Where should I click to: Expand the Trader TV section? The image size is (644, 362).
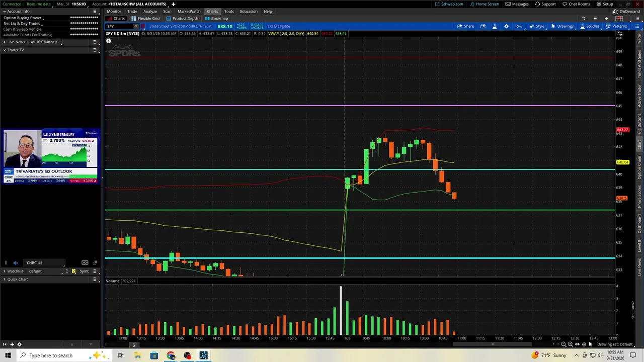(5, 50)
